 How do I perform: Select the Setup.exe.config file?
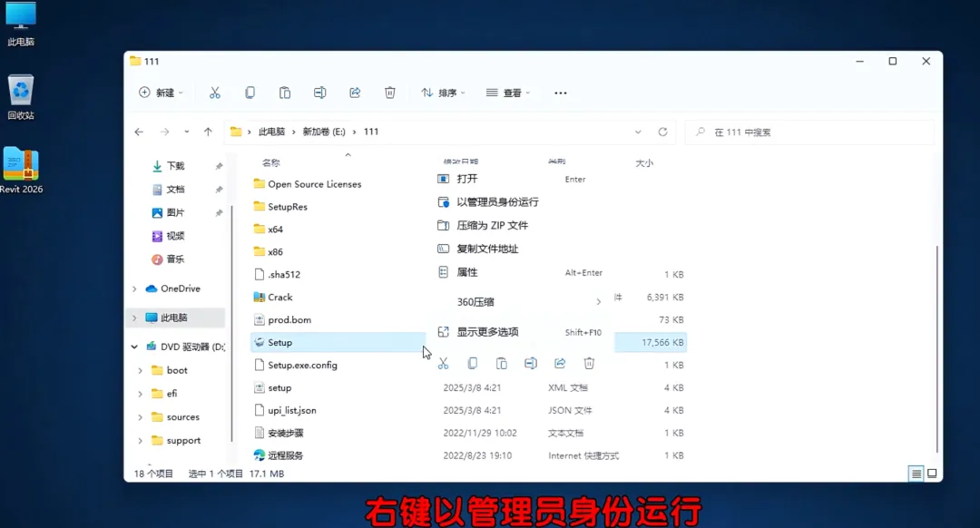point(302,365)
